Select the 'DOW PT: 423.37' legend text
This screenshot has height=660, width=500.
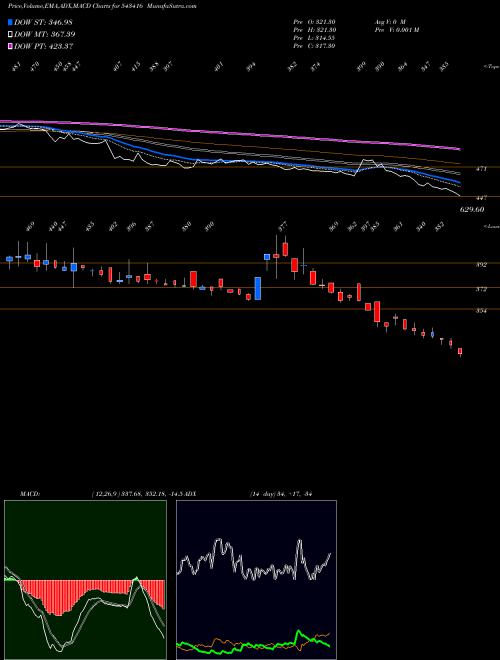point(44,46)
